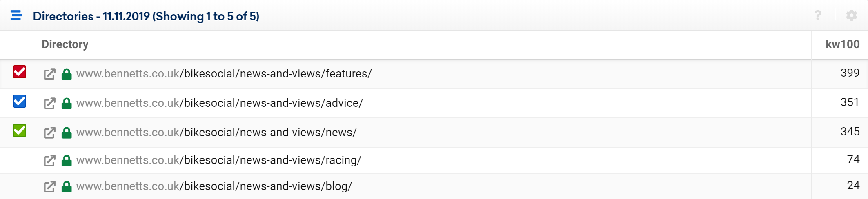Uncheck the blue advice directory checkbox
868x199 pixels.
tap(20, 101)
